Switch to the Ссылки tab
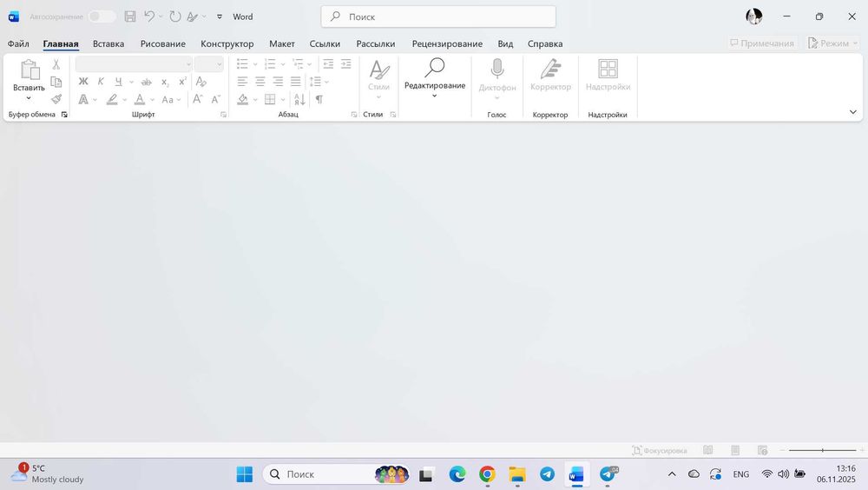 point(325,43)
